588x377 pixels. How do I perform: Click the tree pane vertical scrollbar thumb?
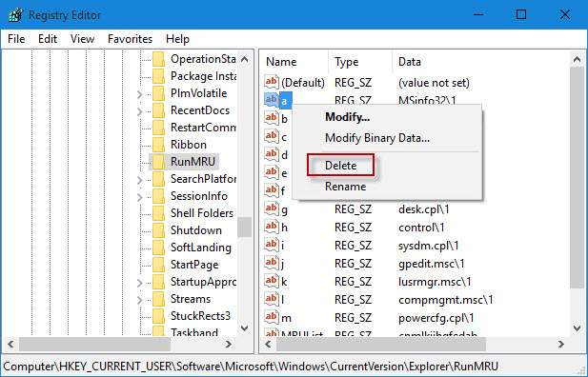(245, 227)
